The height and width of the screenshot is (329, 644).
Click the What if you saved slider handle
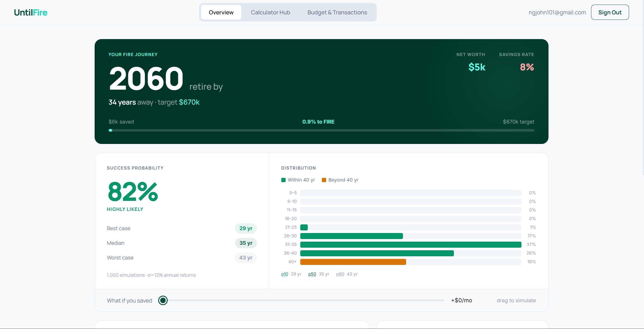pyautogui.click(x=163, y=301)
